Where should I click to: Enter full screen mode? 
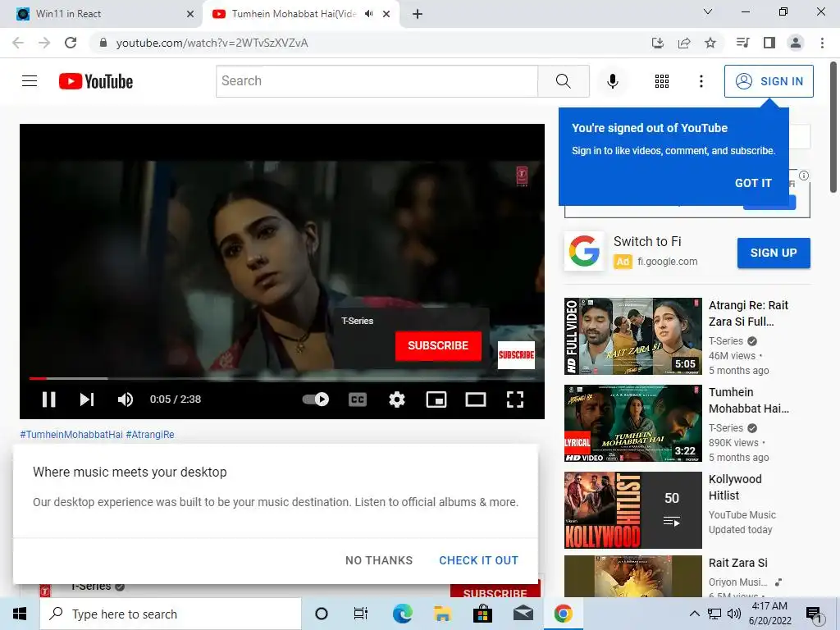click(x=515, y=399)
